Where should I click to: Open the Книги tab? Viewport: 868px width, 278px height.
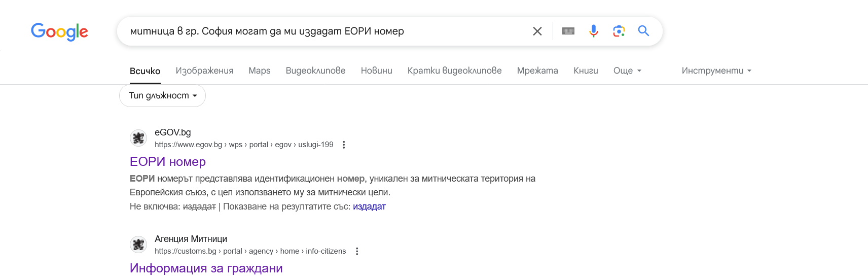(586, 71)
